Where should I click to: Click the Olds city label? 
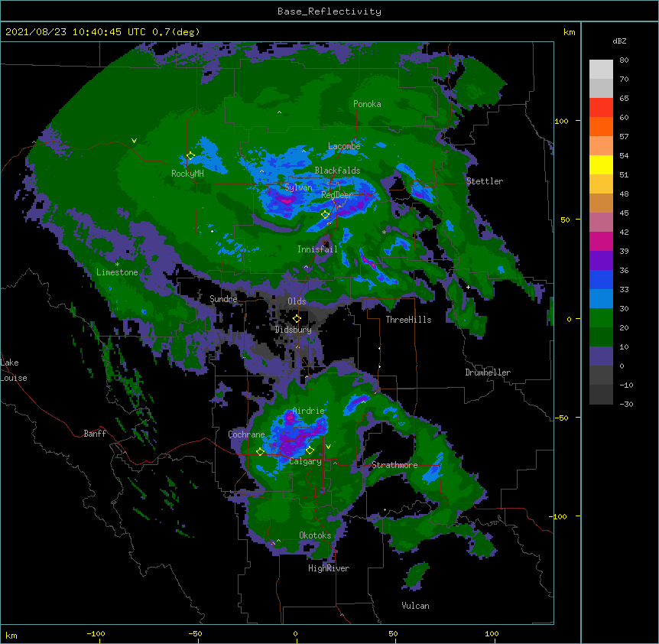(297, 301)
